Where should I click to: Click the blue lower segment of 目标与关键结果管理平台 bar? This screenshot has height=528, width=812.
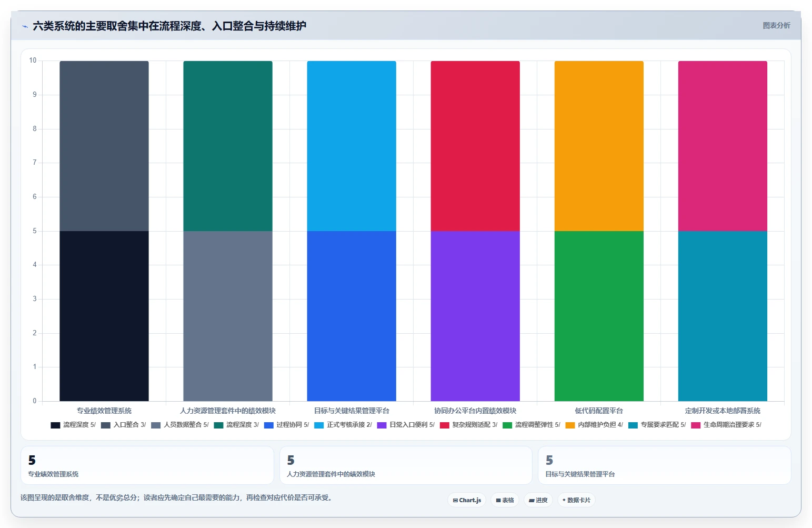(x=352, y=316)
